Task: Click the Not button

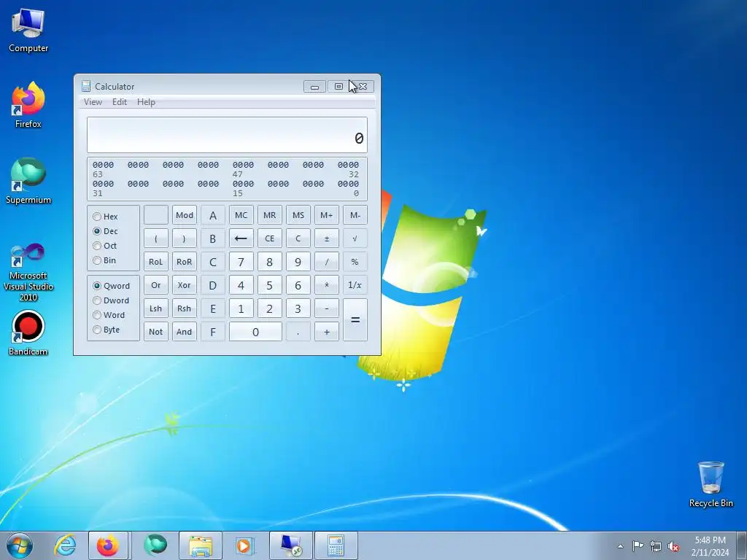Action: [156, 332]
